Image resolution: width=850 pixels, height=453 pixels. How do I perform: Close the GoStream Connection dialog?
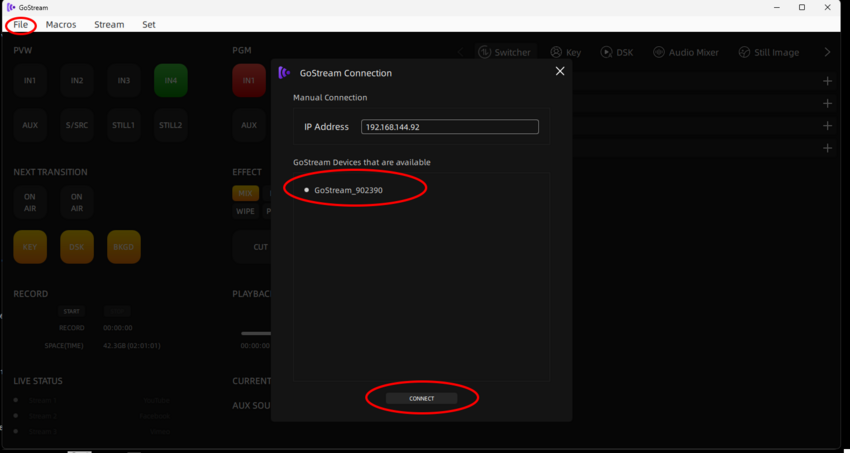560,72
